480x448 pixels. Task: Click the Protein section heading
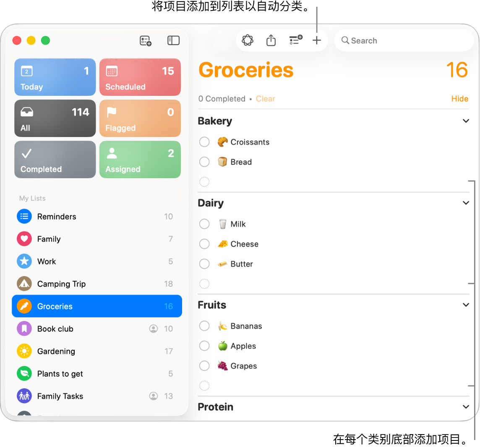216,407
